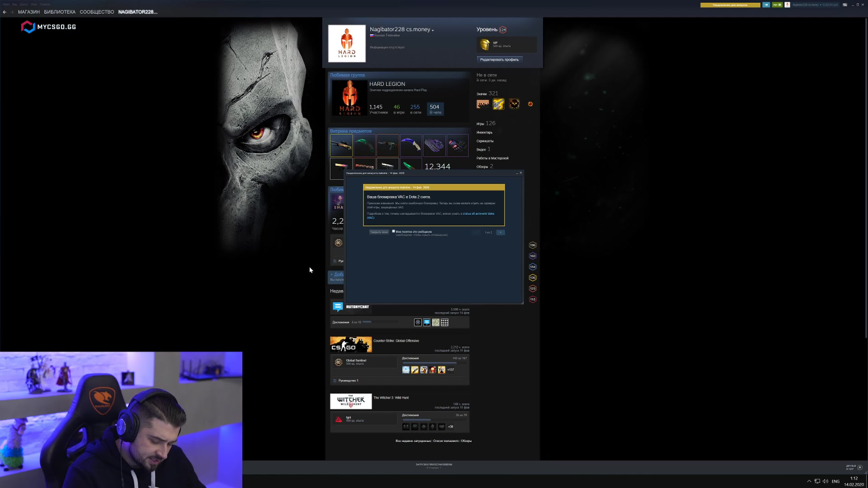Select the green karambit showcase item

point(364,146)
